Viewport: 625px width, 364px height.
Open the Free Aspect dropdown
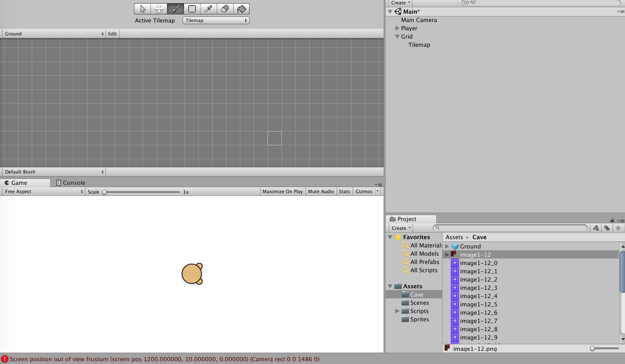[x=43, y=191]
